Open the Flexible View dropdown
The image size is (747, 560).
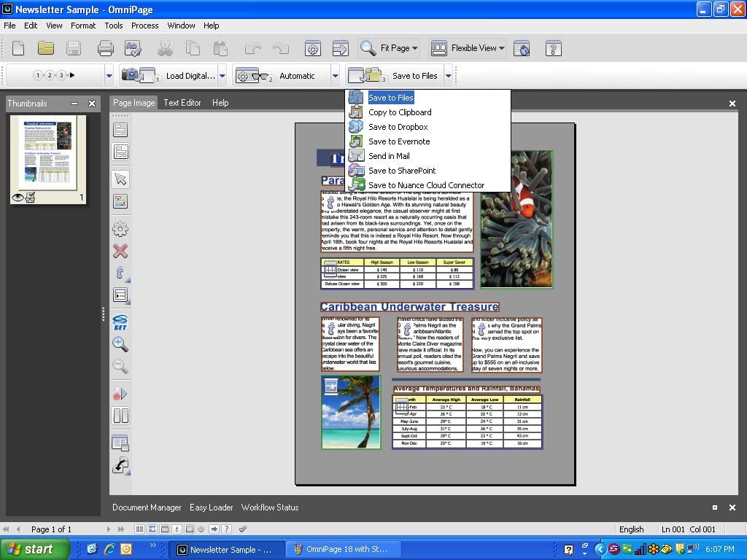click(x=502, y=49)
